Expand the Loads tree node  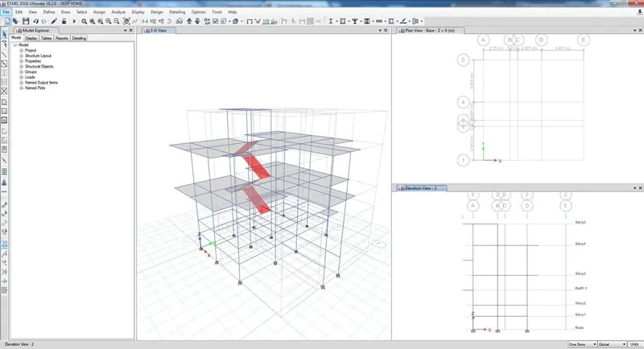tap(22, 77)
